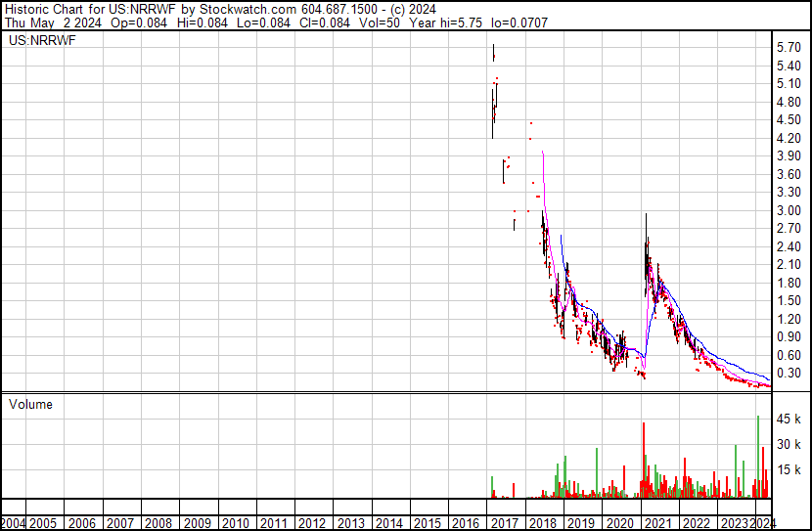The height and width of the screenshot is (531, 812).
Task: Click the US:NRRWF ticker label in chart
Action: (x=42, y=40)
